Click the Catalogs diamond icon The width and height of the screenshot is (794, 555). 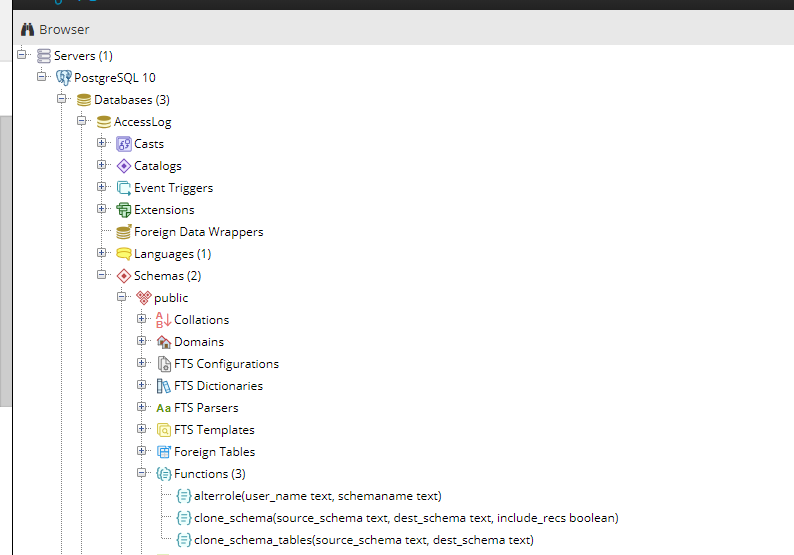[124, 166]
